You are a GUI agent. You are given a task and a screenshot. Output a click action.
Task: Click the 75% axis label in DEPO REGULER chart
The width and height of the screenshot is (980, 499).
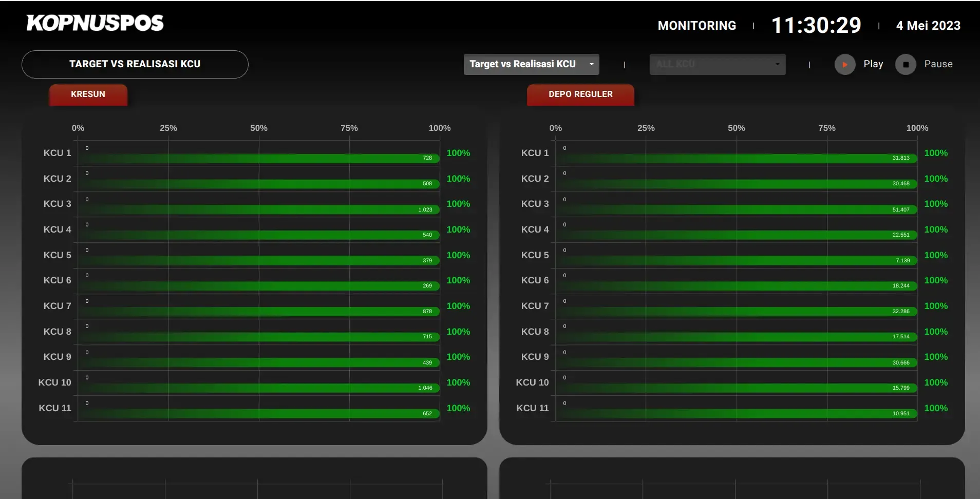(x=827, y=128)
